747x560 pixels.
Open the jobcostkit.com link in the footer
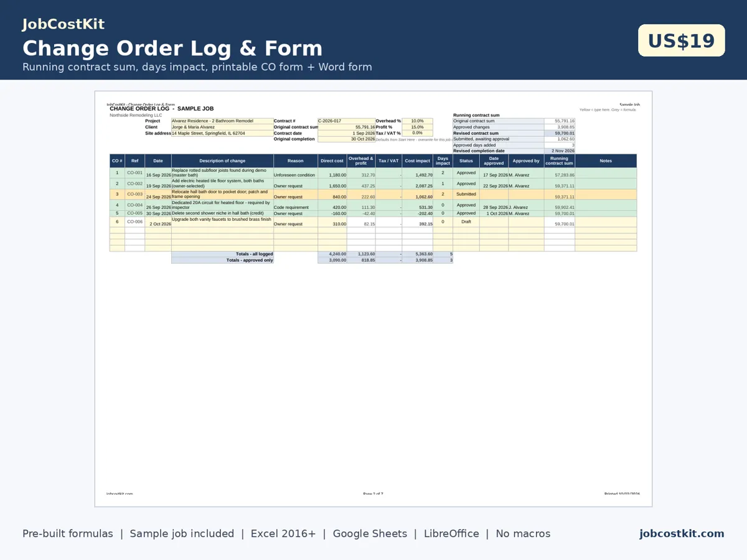click(682, 533)
